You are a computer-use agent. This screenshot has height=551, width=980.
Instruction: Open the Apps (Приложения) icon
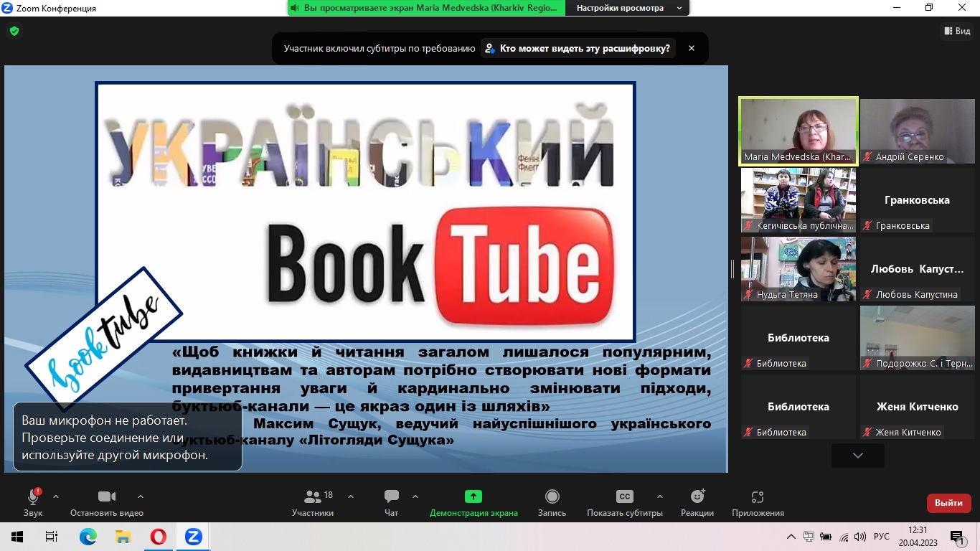758,497
